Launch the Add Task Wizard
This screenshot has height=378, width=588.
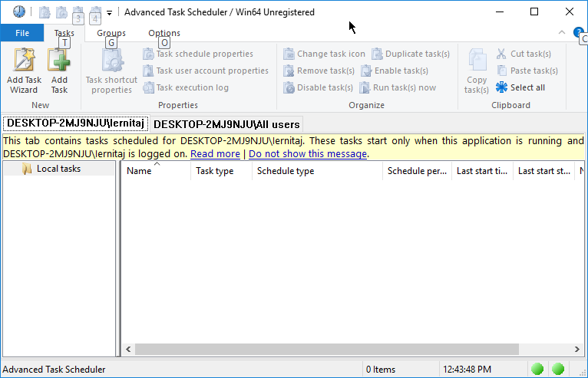point(24,71)
